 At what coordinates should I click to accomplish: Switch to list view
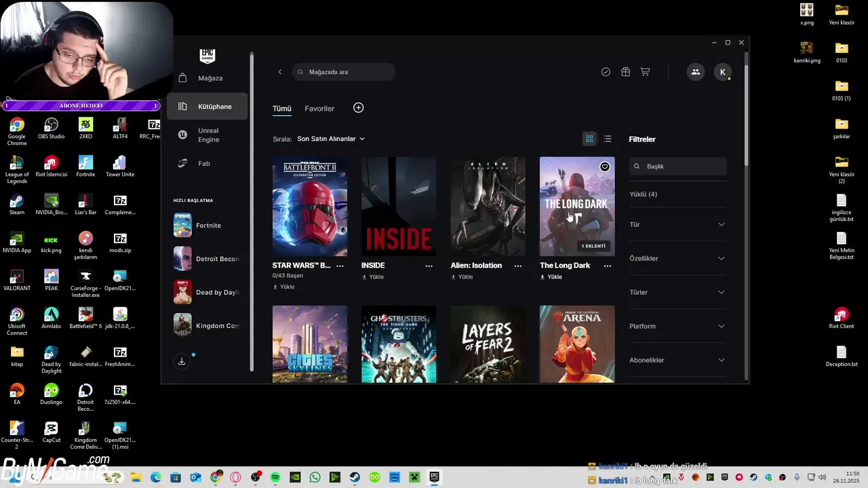tap(608, 139)
